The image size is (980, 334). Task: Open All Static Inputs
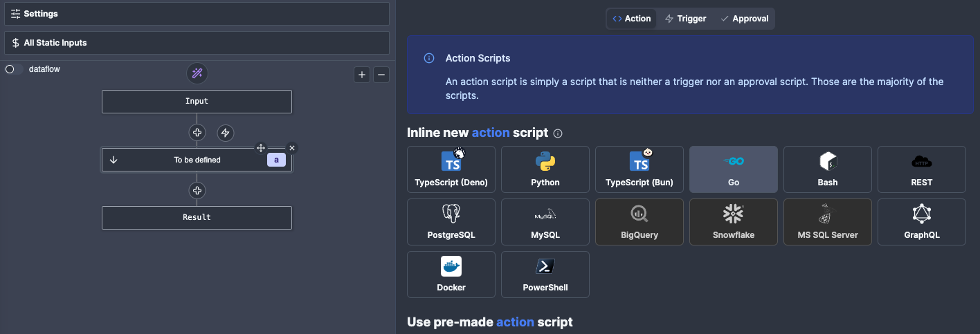(197, 42)
